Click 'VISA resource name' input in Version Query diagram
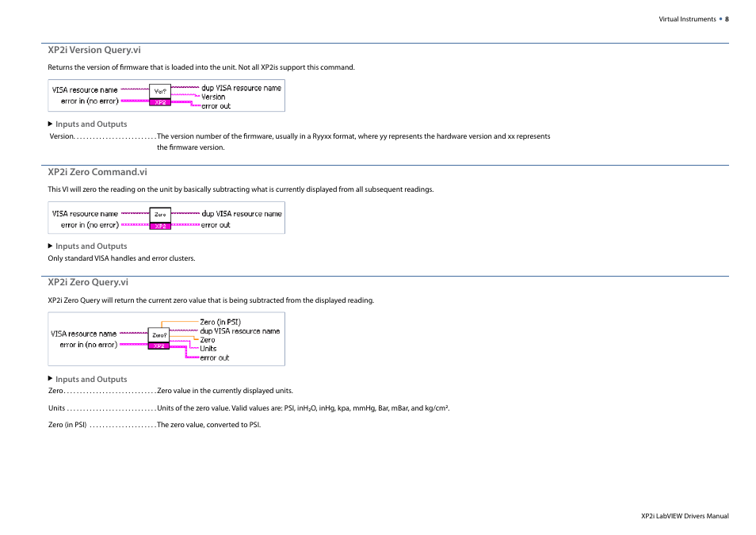The height and width of the screenshot is (535, 756). pyautogui.click(x=85, y=90)
